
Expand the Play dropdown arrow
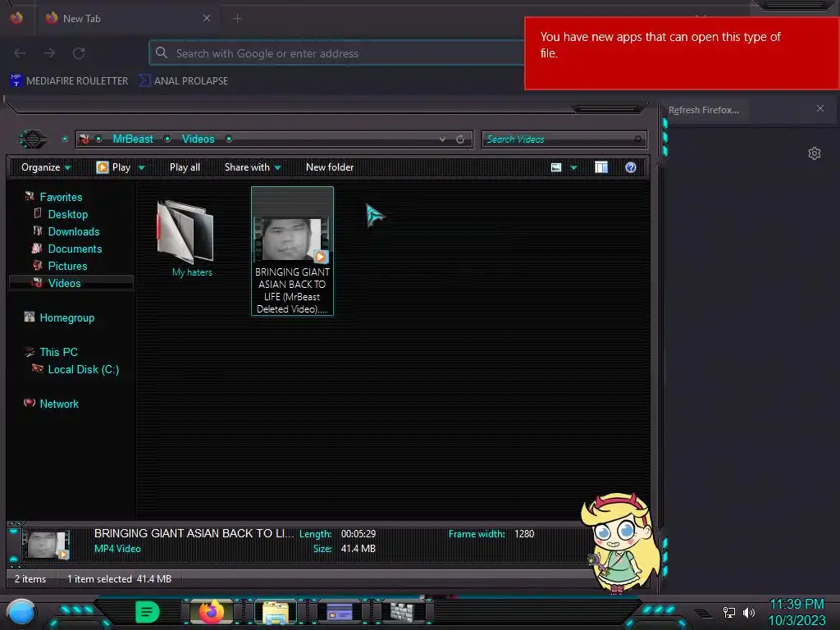[x=141, y=167]
